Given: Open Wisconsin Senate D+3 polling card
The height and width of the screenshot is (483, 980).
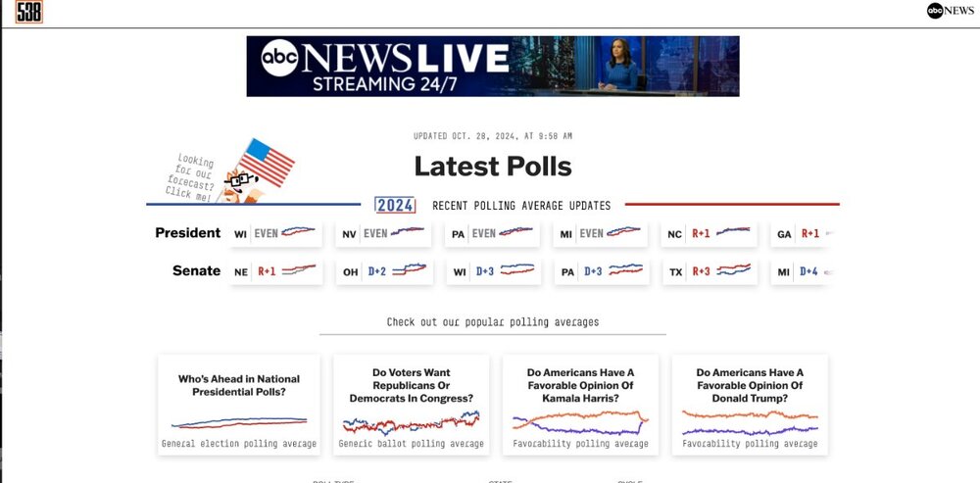Looking at the screenshot, I should tap(492, 271).
